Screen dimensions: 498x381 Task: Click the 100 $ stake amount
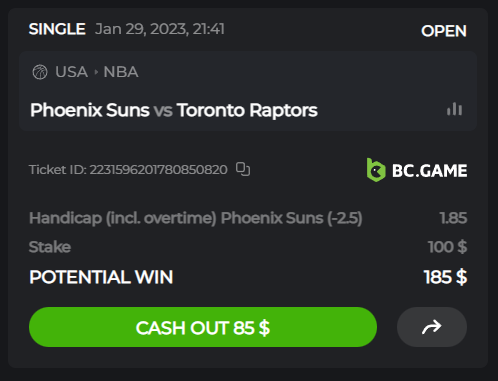coord(447,247)
